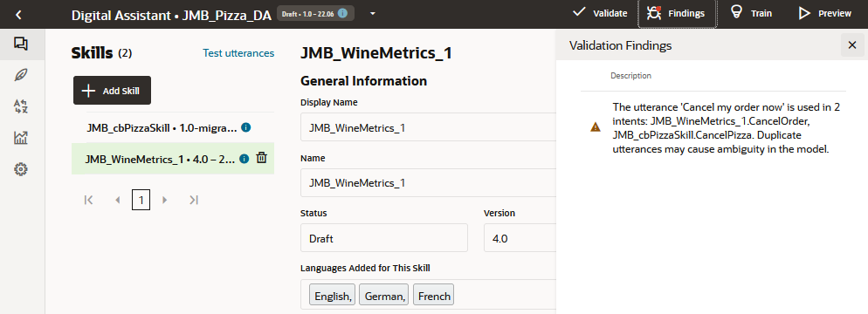The height and width of the screenshot is (314, 868).
Task: Delete the JMB_WineMetrics_1 skill with trash icon
Action: click(261, 159)
